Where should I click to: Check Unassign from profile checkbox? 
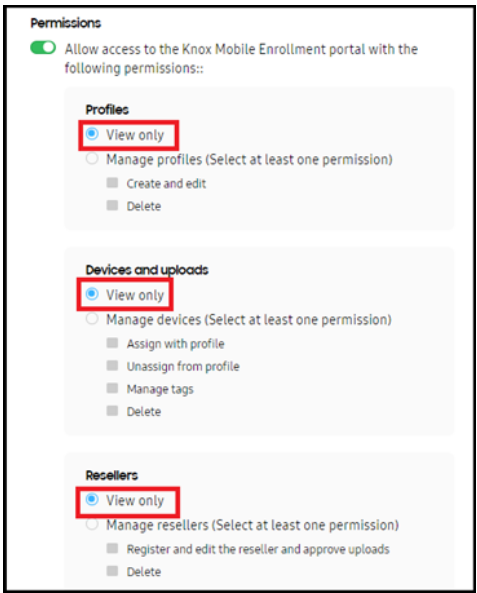click(112, 366)
